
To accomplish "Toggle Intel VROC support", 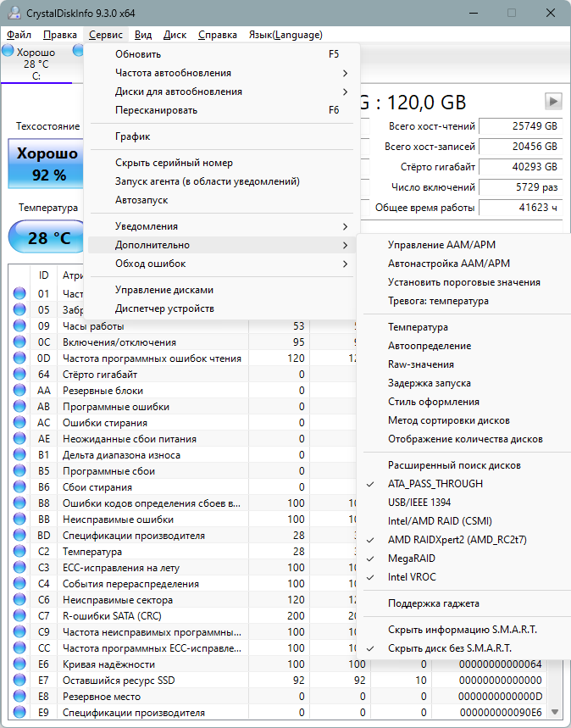I will tap(463, 576).
